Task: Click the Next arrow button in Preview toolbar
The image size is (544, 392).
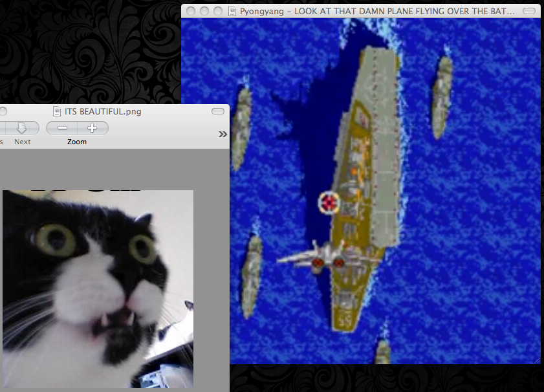Action: (x=21, y=127)
